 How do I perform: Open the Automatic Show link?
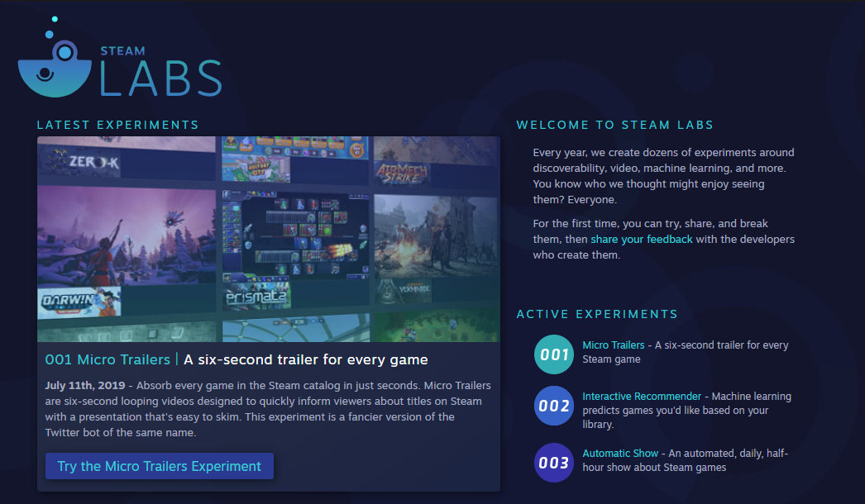620,454
